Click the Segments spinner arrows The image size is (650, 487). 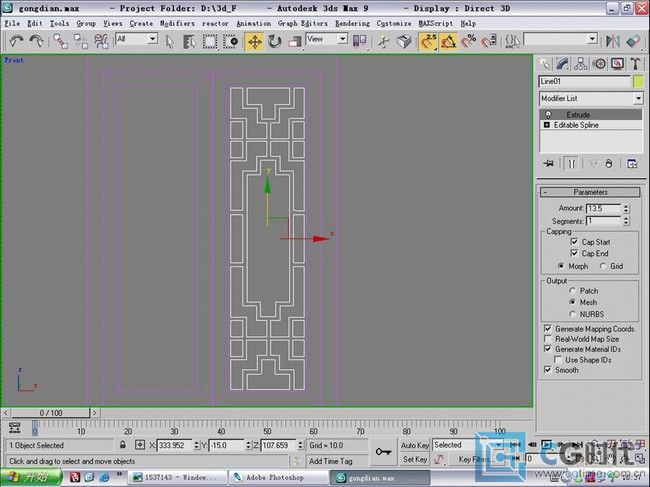pos(626,221)
